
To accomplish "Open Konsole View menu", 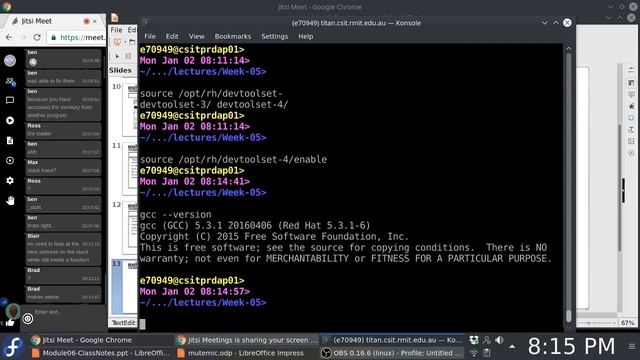I will 196,36.
